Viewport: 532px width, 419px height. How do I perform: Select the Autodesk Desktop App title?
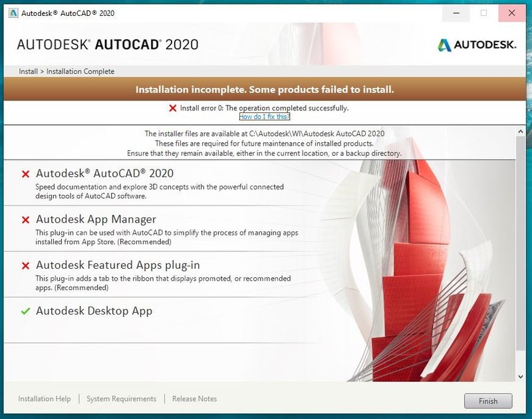click(x=94, y=311)
